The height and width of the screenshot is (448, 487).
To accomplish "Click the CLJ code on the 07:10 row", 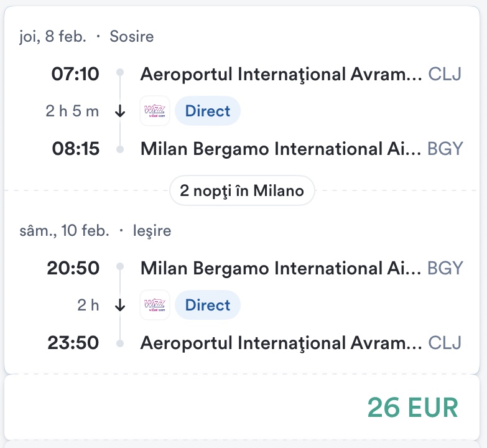I will click(x=445, y=75).
